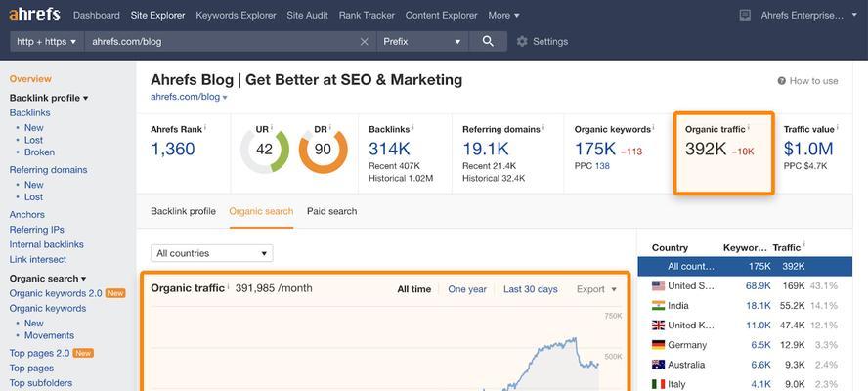The image size is (868, 391).
Task: Click the United Kingdom flag icon
Action: click(x=658, y=326)
